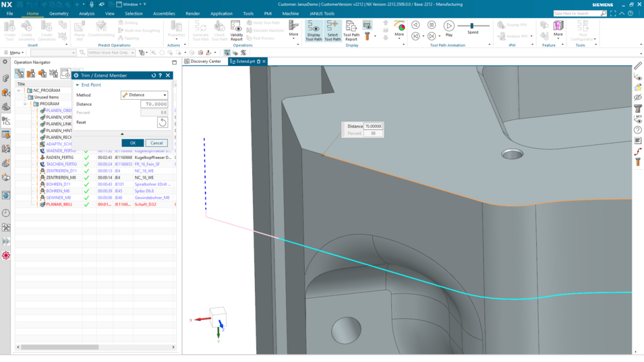
Task: Collapse the PROGRAM tree node
Action: pos(26,104)
